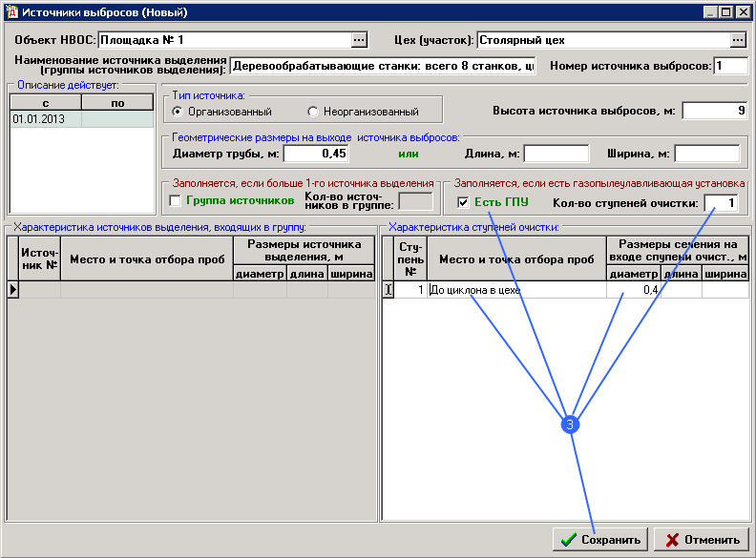Screen dimensions: 756x558
Task: Click the row indicator arrow in the left table
Action: 13,289
